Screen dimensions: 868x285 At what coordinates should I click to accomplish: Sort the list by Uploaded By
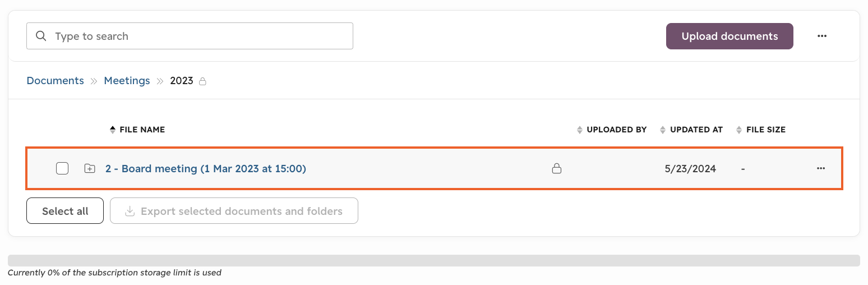(612, 130)
